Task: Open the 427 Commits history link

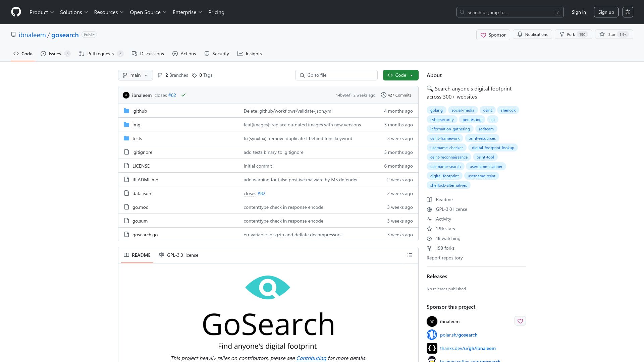Action: pos(396,95)
